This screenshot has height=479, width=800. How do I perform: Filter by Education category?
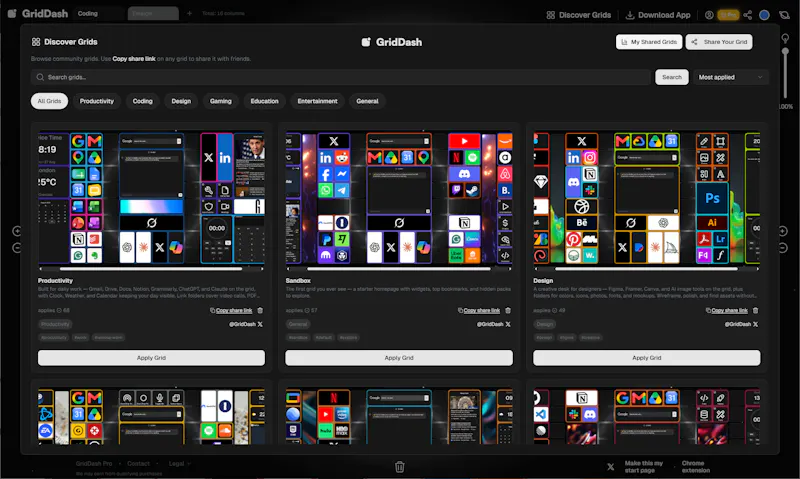(x=264, y=101)
